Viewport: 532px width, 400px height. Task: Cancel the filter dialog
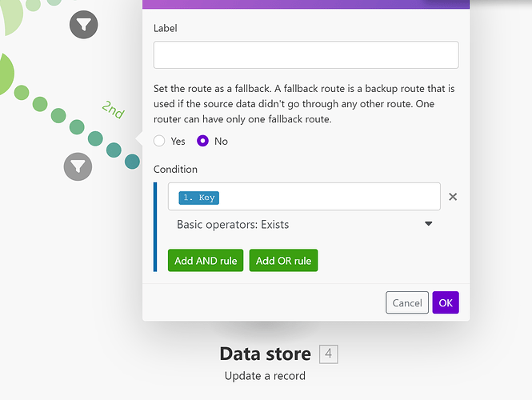tap(407, 302)
